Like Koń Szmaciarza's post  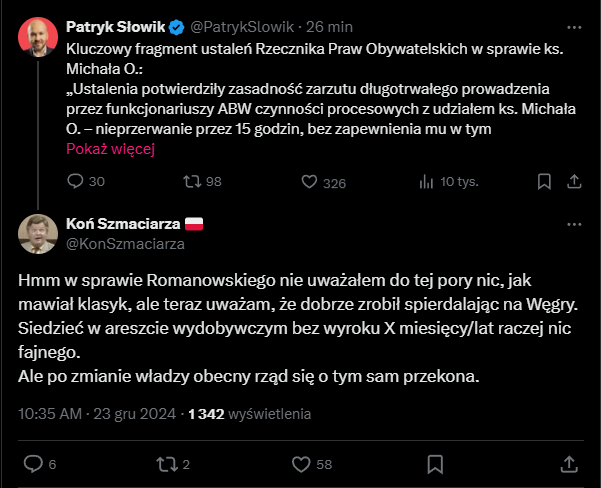pos(300,464)
